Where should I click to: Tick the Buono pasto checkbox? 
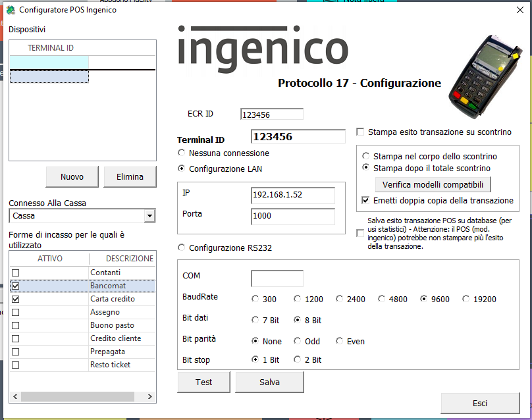tap(16, 326)
